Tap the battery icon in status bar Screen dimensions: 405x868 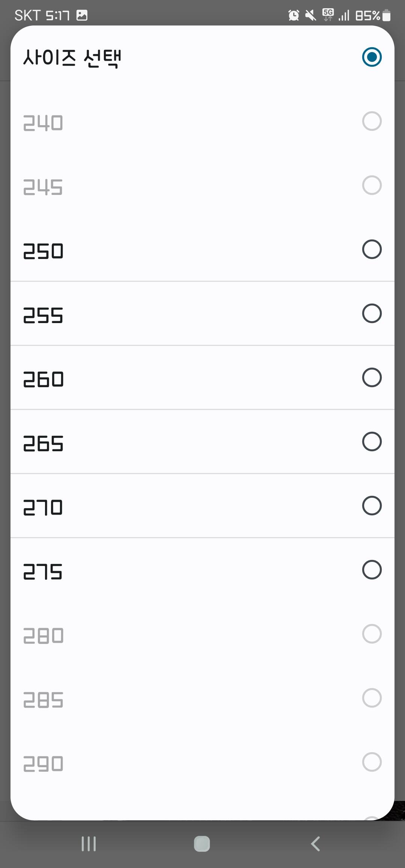387,16
